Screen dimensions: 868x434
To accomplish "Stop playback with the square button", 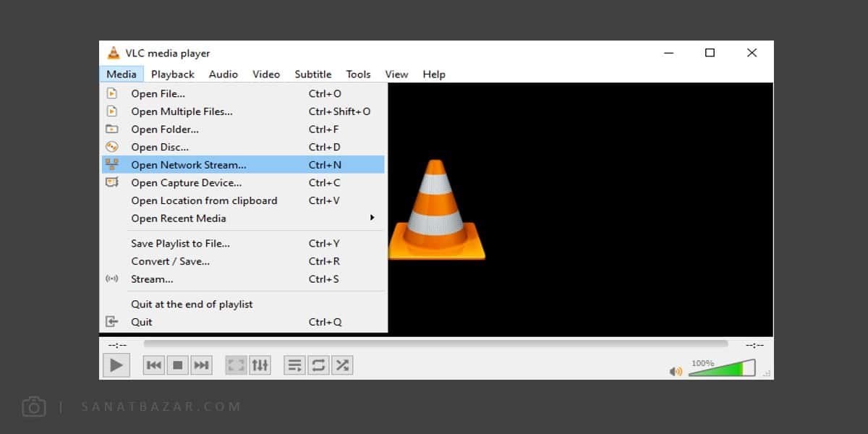I will click(x=177, y=365).
